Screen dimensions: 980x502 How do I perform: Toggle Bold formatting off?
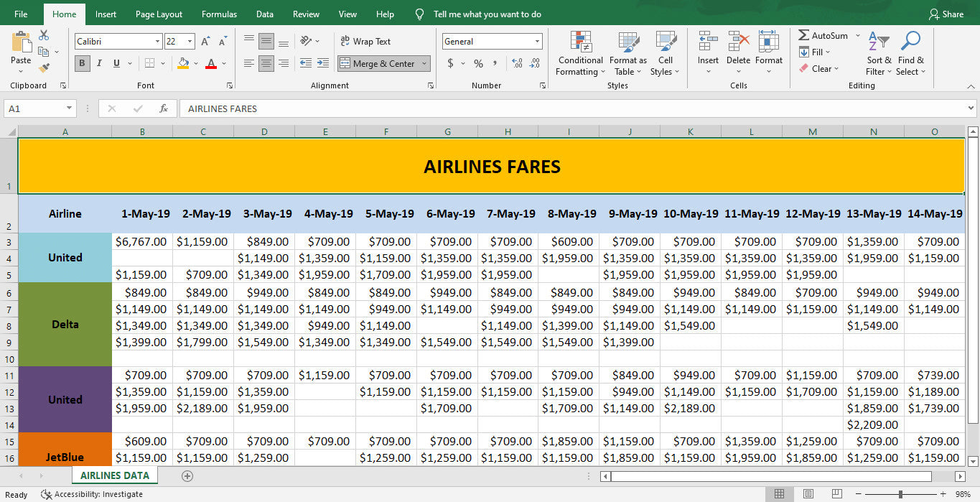point(82,63)
